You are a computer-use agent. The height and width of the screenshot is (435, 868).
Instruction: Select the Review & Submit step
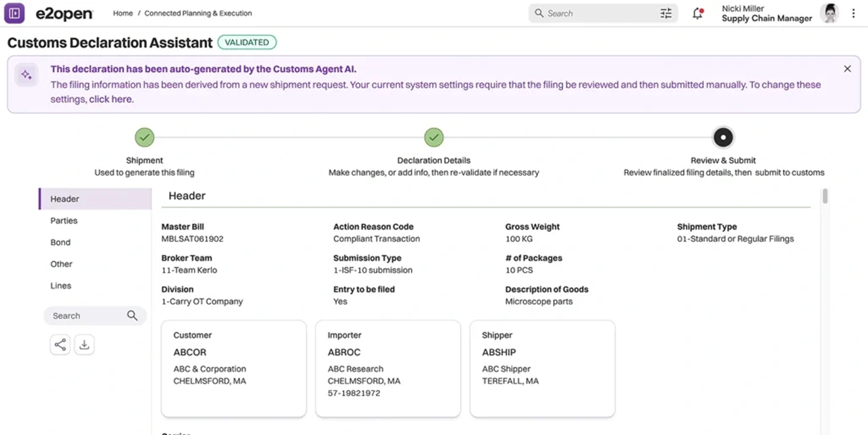(723, 137)
